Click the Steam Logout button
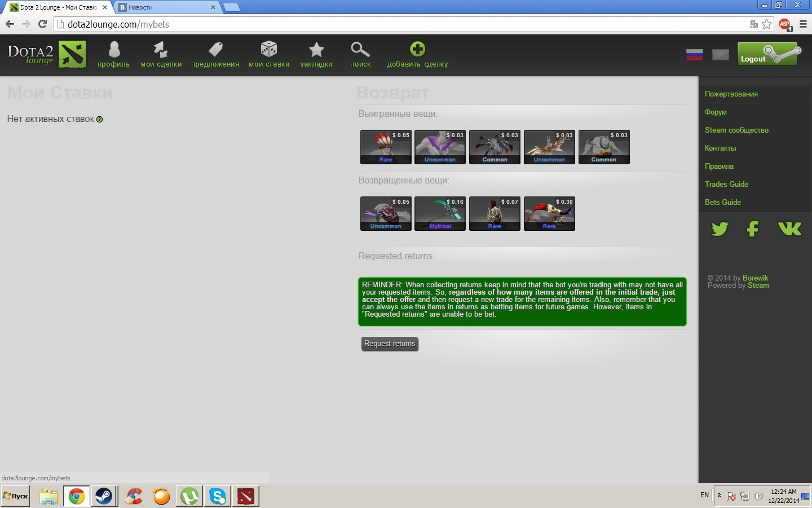Viewport: 812px width, 508px height. tap(769, 54)
